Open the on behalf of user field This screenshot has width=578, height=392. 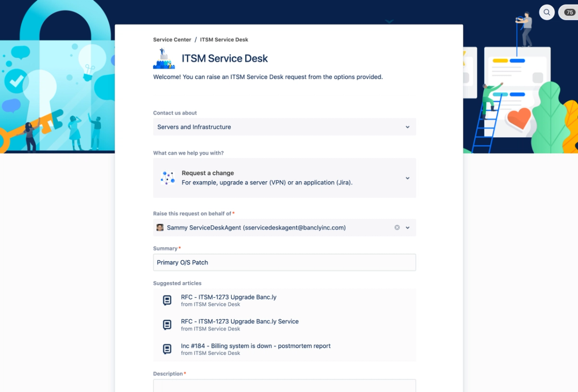[284, 227]
